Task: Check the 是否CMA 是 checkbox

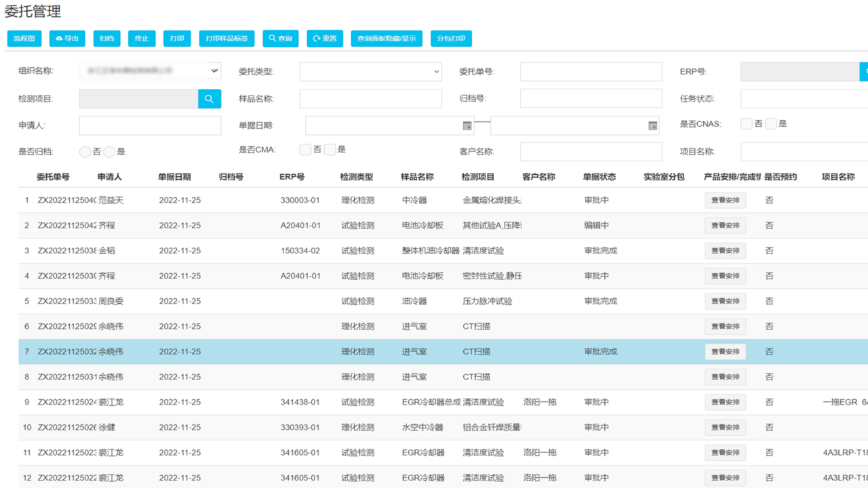Action: click(x=330, y=149)
